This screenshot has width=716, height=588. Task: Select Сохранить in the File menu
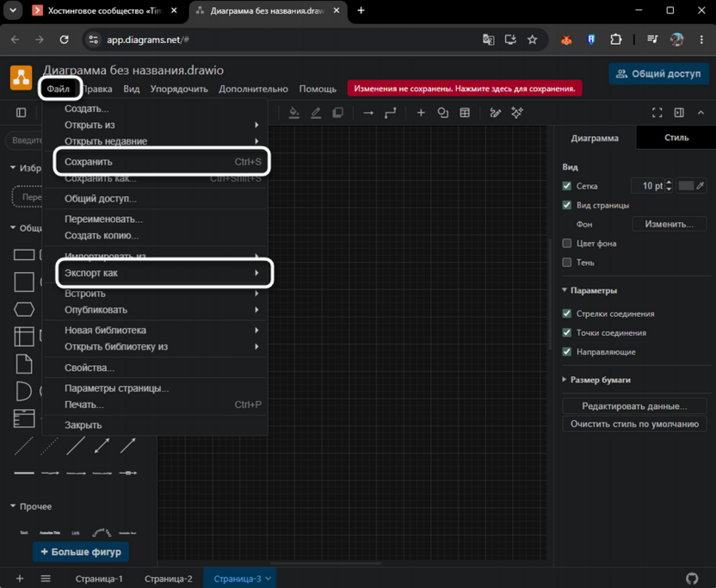pos(162,161)
